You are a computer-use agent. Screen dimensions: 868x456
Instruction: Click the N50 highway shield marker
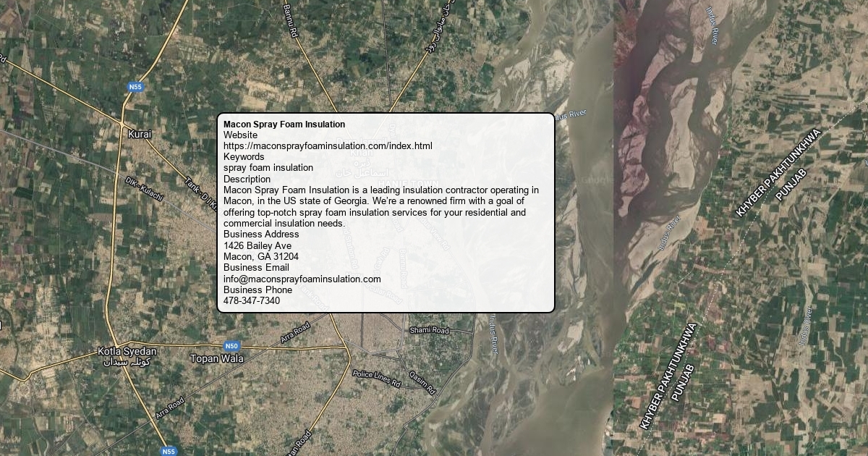231,346
